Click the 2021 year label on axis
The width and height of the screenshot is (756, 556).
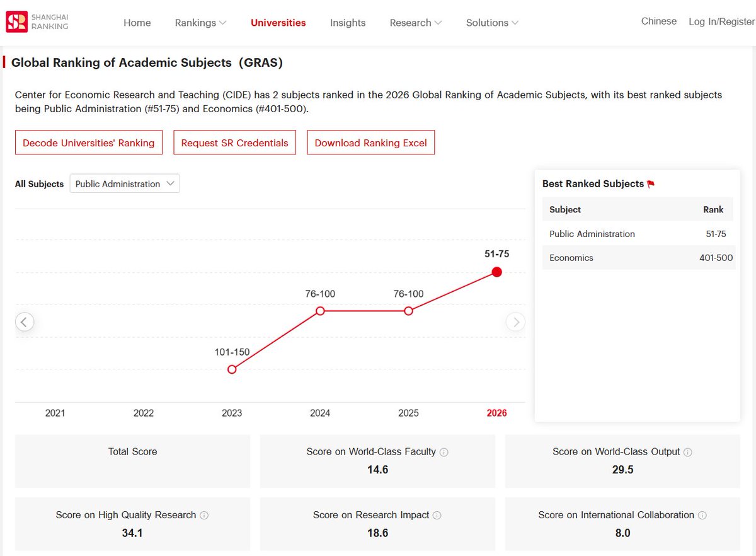(x=55, y=414)
